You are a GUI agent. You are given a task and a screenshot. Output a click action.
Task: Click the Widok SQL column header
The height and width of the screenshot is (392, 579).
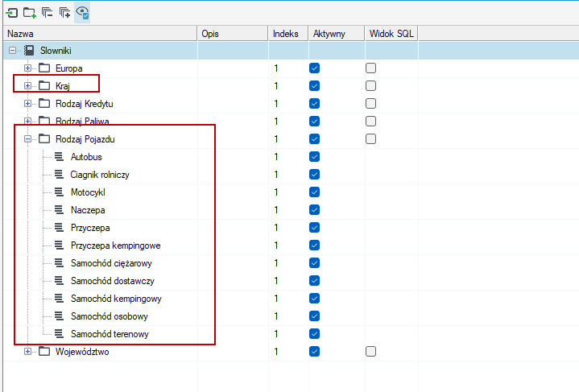(x=391, y=34)
